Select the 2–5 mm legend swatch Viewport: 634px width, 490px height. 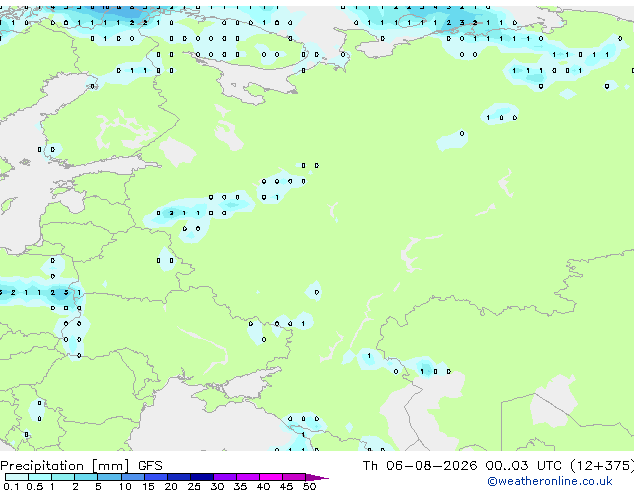(86, 477)
